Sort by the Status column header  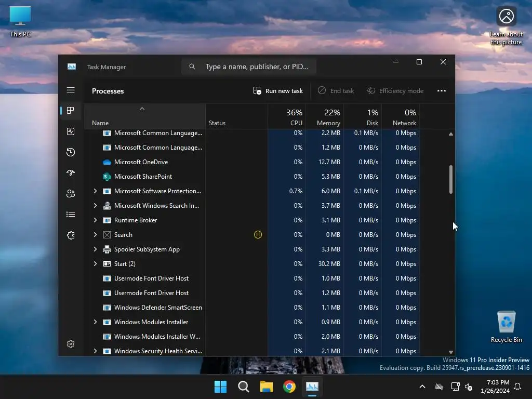236,116
